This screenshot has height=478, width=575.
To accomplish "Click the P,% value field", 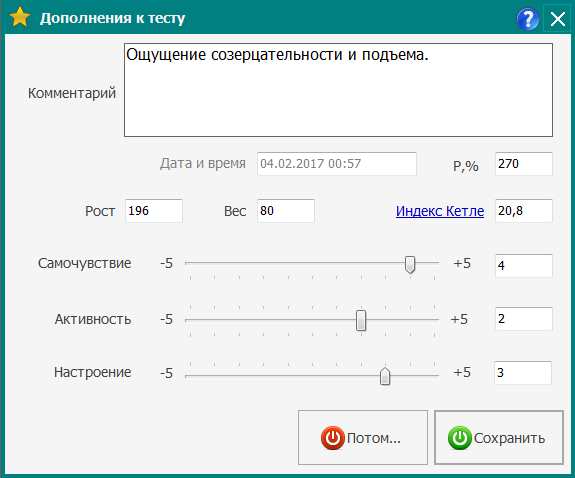I will click(x=524, y=164).
